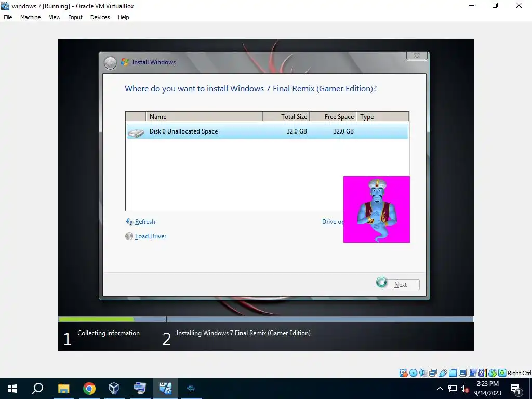Click the blue genie lamp taskbar icon
Image resolution: width=532 pixels, height=399 pixels.
point(191,389)
